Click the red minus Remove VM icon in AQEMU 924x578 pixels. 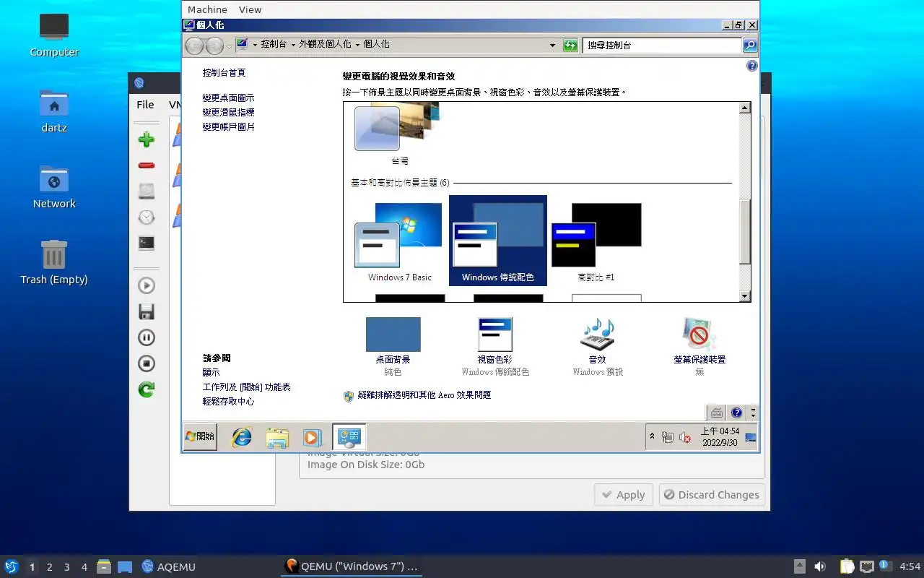(x=147, y=165)
